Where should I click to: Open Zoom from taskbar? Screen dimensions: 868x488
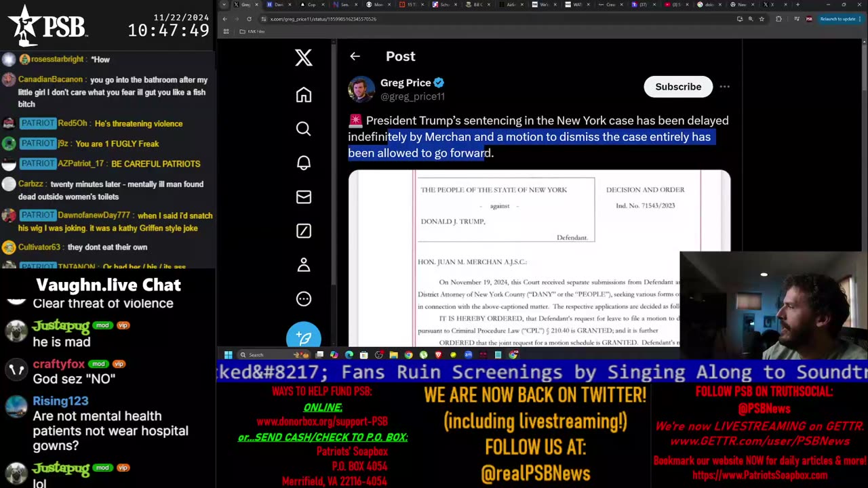coord(468,354)
